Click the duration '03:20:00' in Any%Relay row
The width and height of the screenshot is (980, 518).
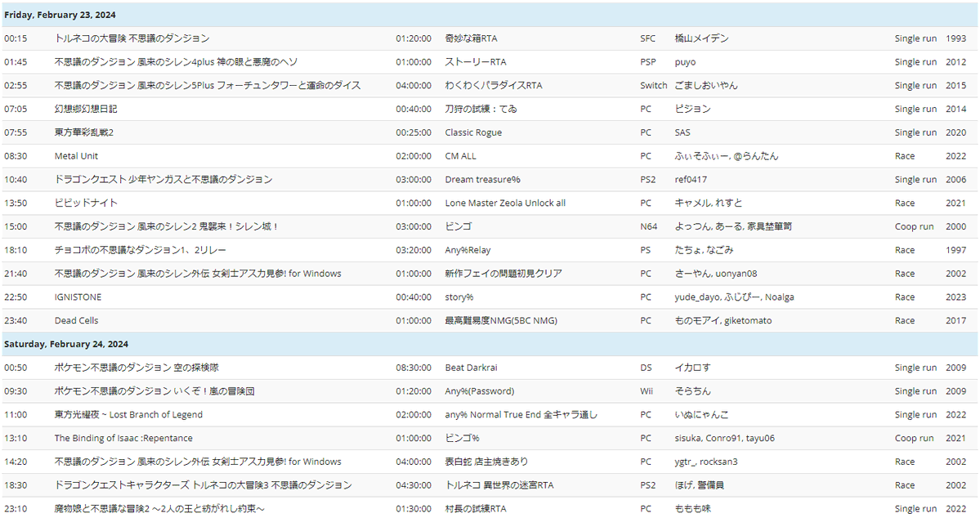point(413,250)
